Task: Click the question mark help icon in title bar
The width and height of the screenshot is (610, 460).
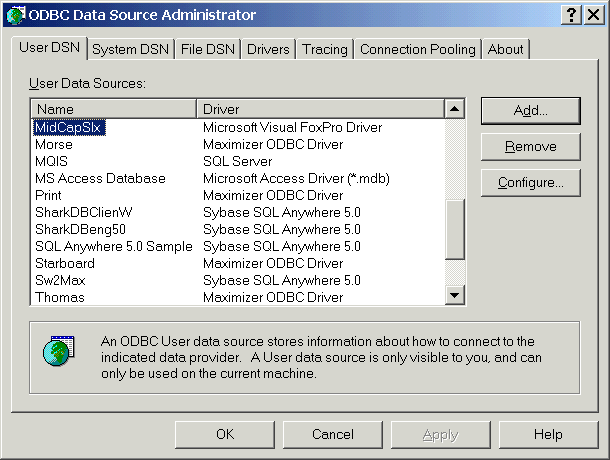Action: [571, 15]
